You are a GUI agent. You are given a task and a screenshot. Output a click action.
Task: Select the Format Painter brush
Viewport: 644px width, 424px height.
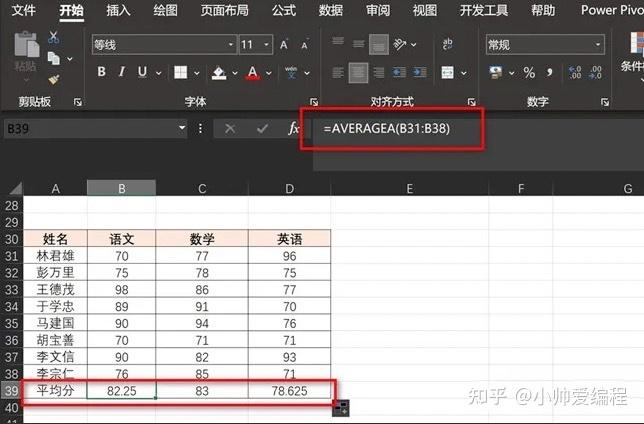click(x=53, y=80)
